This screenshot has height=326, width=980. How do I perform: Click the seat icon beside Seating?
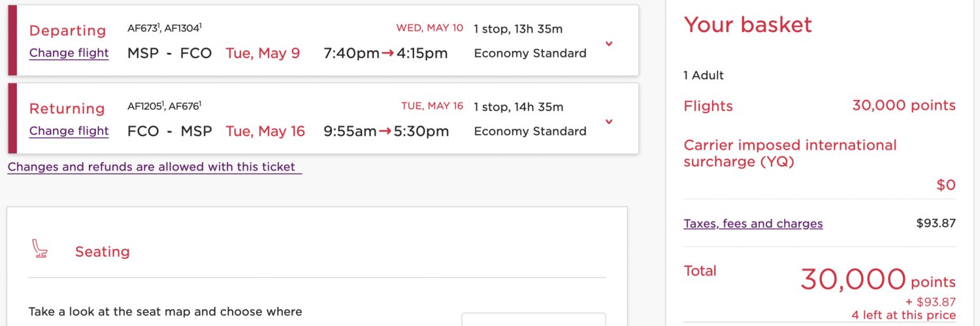pos(40,250)
